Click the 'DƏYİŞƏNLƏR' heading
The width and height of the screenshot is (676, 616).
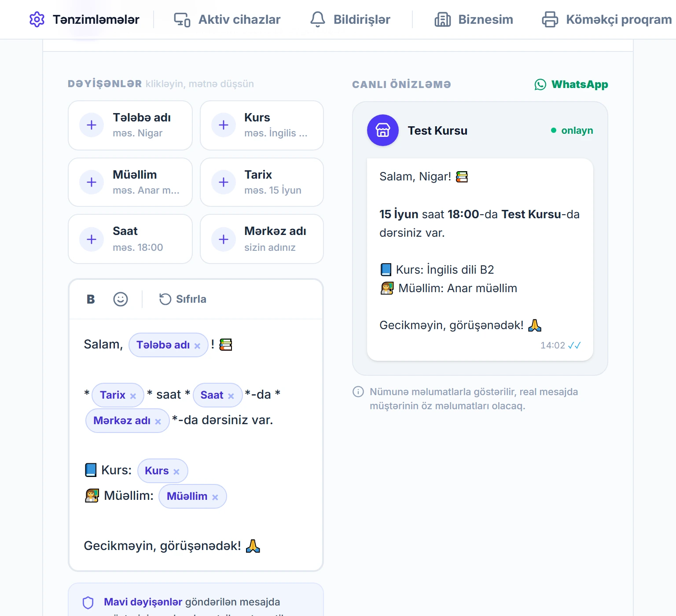pyautogui.click(x=105, y=84)
